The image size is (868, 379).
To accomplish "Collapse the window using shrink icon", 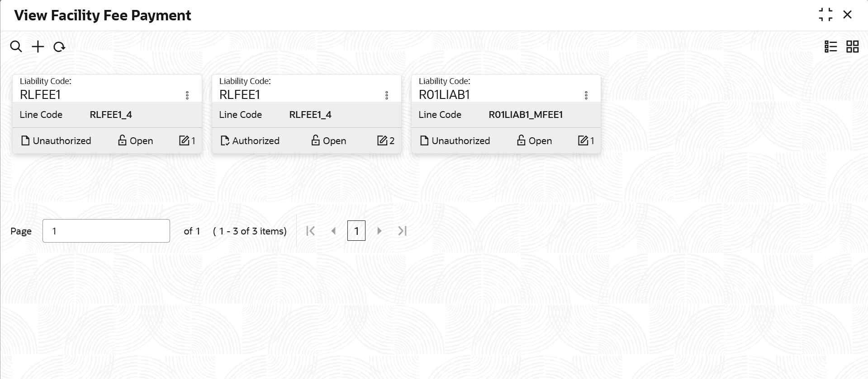I will pos(825,15).
